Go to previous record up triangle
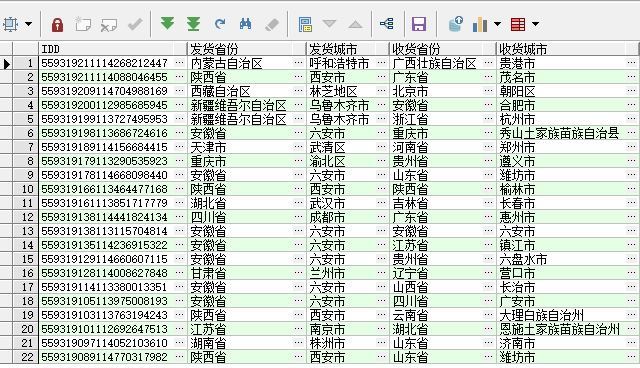640x368 pixels. [356, 25]
